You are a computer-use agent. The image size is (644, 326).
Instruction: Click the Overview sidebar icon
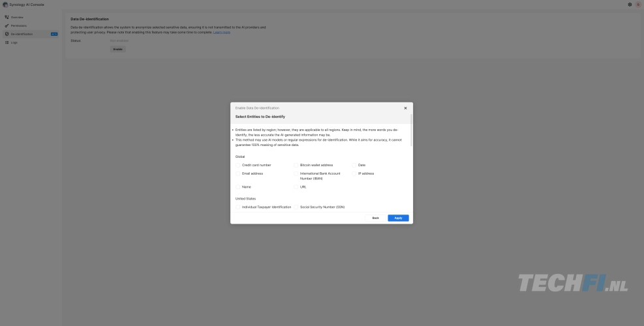coord(7,17)
